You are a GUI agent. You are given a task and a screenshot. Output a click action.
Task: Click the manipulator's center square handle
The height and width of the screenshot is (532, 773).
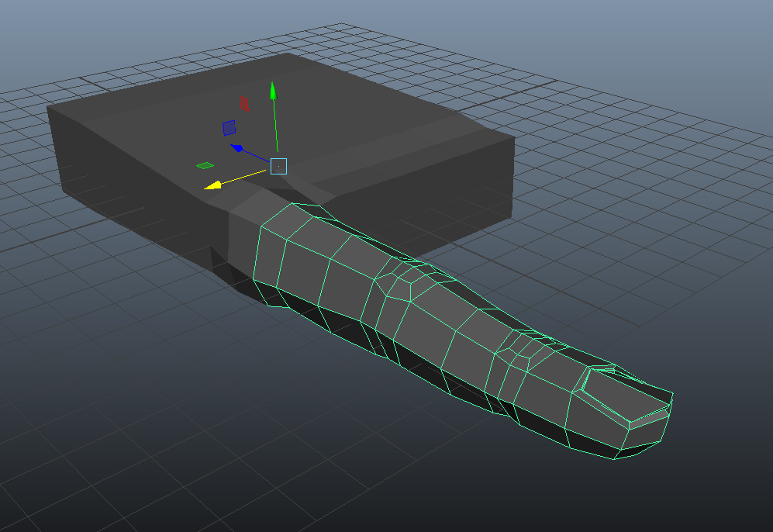click(278, 166)
